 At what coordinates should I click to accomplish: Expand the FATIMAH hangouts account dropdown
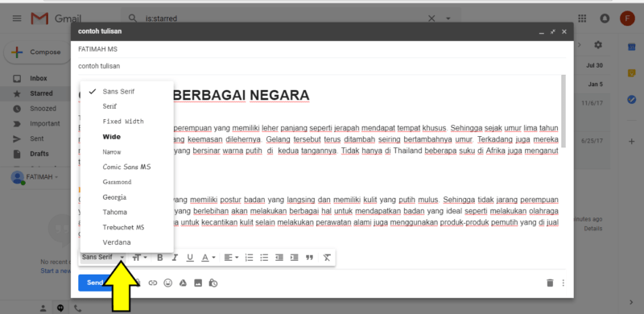pyautogui.click(x=56, y=177)
